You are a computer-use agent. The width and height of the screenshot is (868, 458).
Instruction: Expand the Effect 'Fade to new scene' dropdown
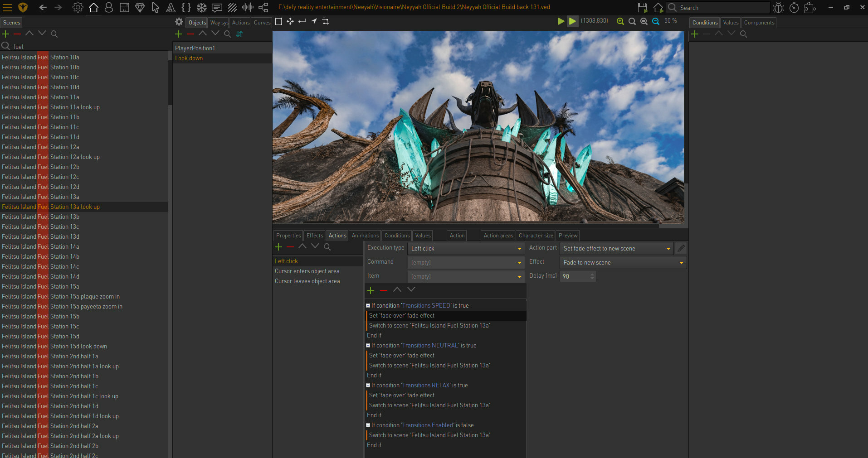623,262
